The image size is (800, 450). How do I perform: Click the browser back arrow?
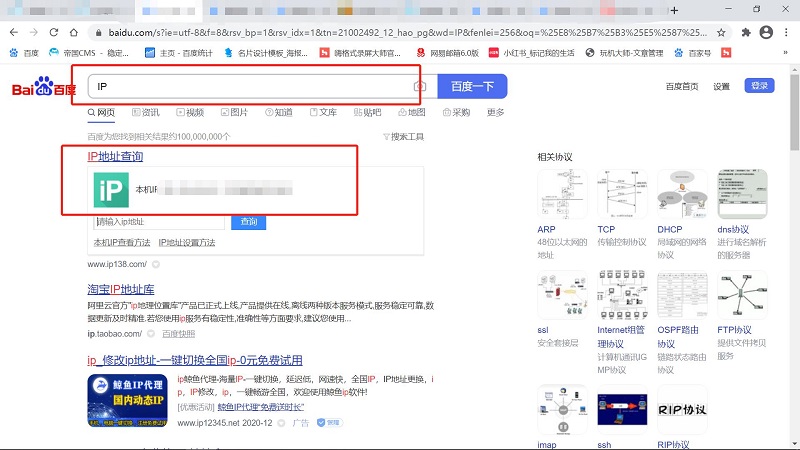pos(14,32)
